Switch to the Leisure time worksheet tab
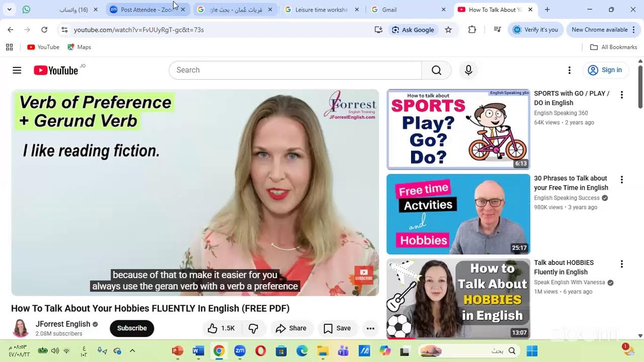 click(322, 10)
